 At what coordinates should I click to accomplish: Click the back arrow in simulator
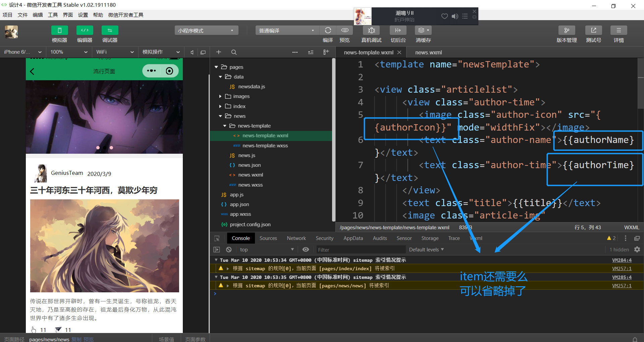(x=32, y=71)
